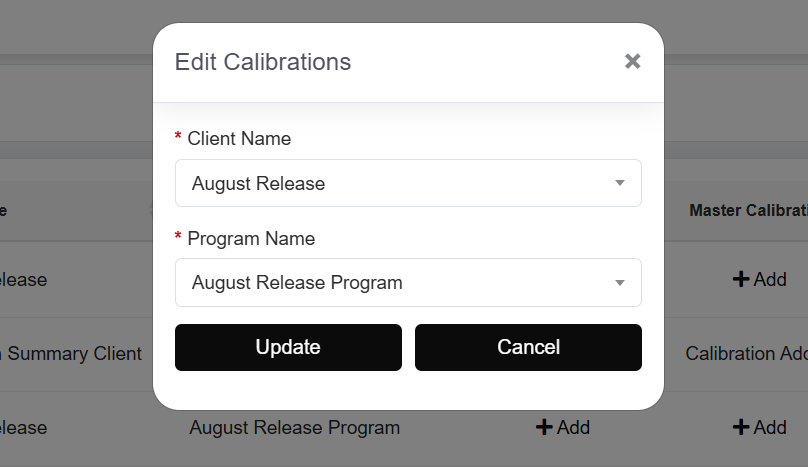Open the Calibration Add link in Summary Client row
808x467 pixels.
click(746, 354)
